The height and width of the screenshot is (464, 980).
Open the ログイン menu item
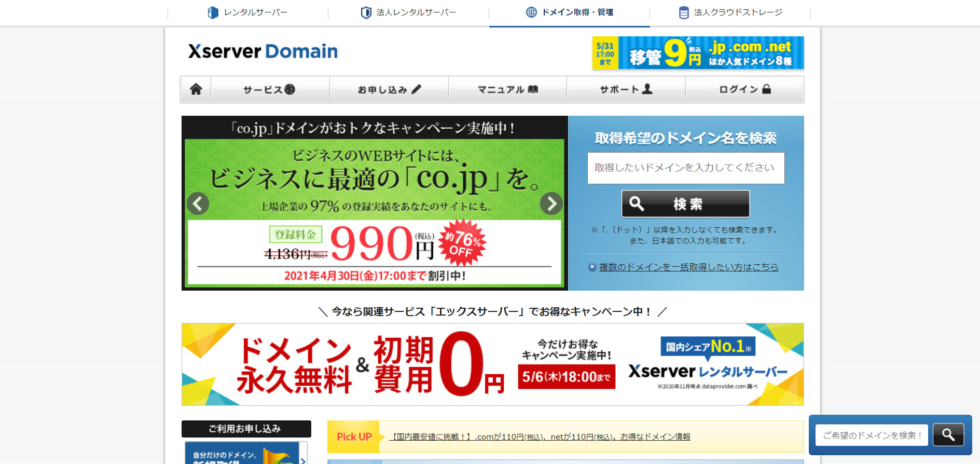pos(744,89)
